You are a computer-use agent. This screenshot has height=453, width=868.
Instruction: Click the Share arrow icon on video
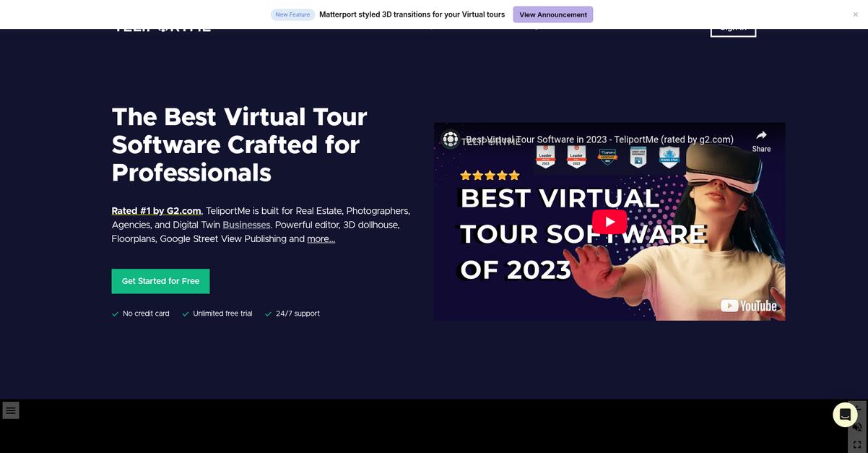[x=761, y=136]
